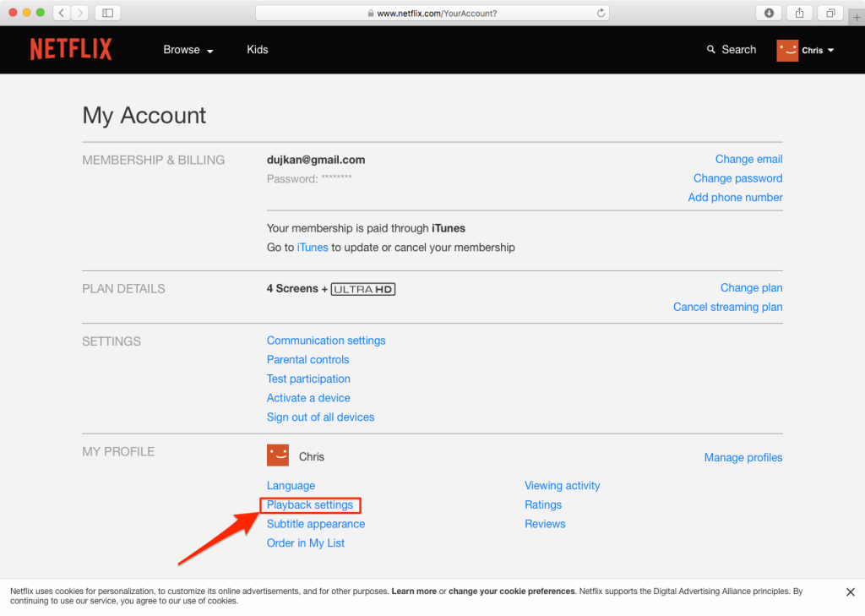Click Activate a device
The image size is (865, 616).
pyautogui.click(x=308, y=398)
